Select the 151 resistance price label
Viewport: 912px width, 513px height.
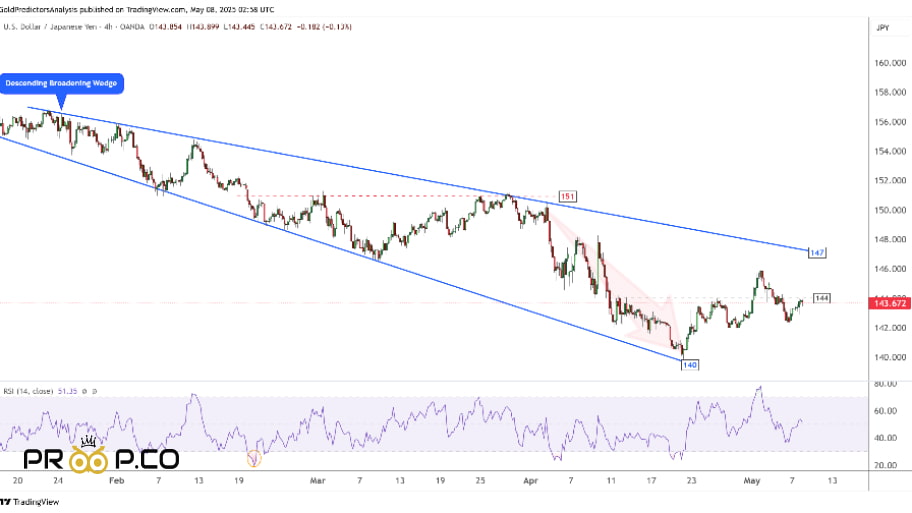568,196
